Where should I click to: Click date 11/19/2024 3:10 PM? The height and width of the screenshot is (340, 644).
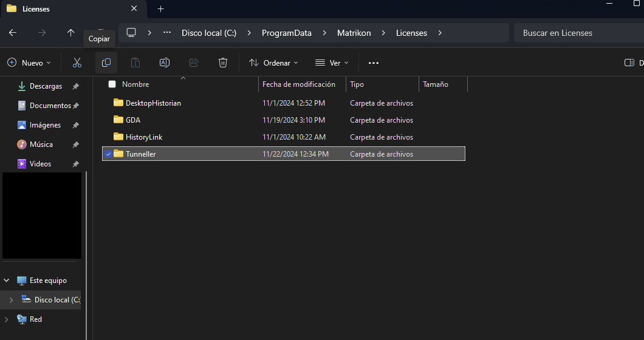click(293, 120)
